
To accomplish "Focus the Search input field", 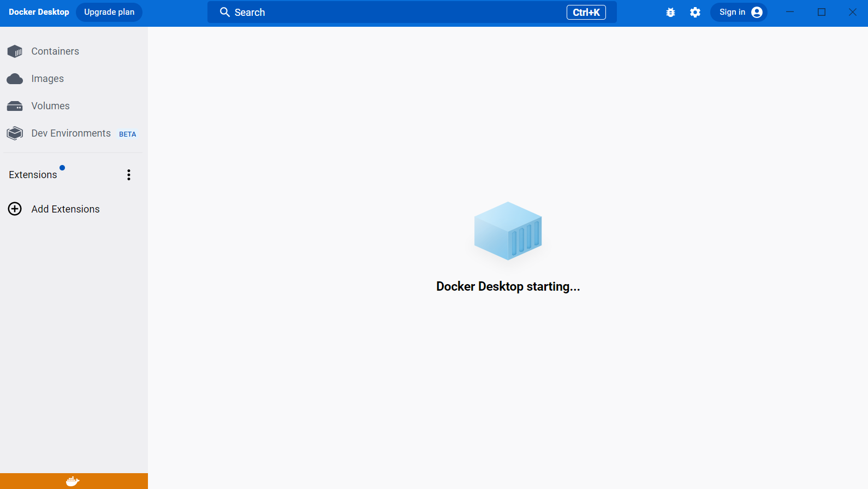I will [412, 12].
